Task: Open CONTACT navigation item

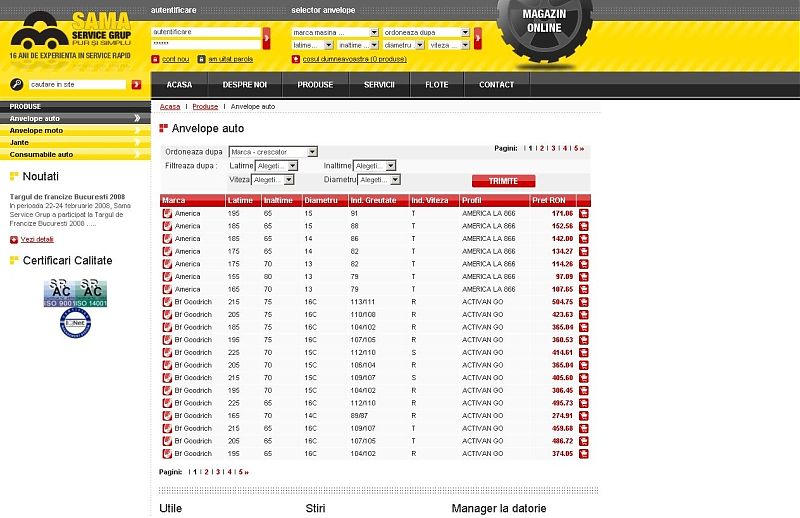Action: [x=496, y=85]
